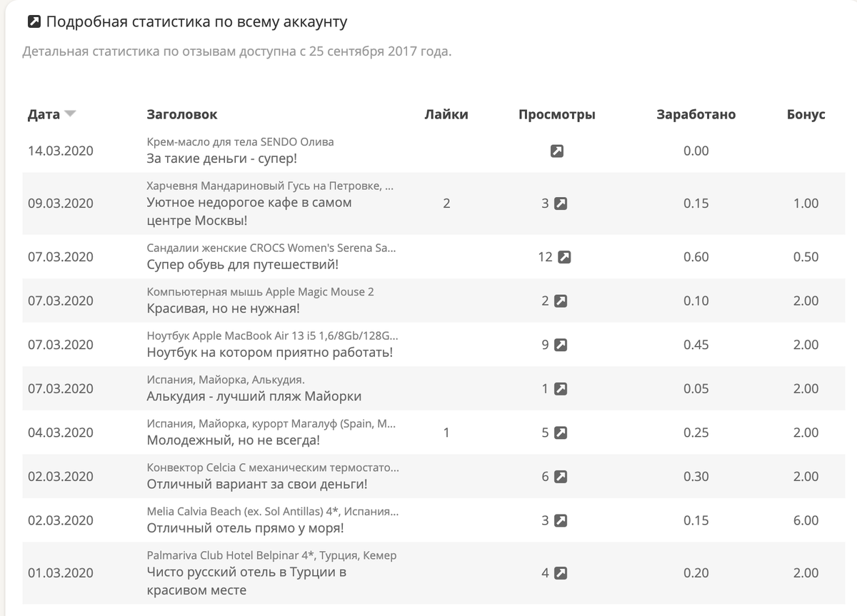Open views stats icon for Магалуф review

tap(561, 433)
